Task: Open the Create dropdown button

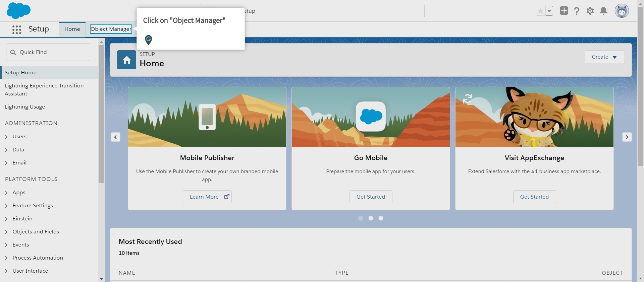Action: [604, 57]
